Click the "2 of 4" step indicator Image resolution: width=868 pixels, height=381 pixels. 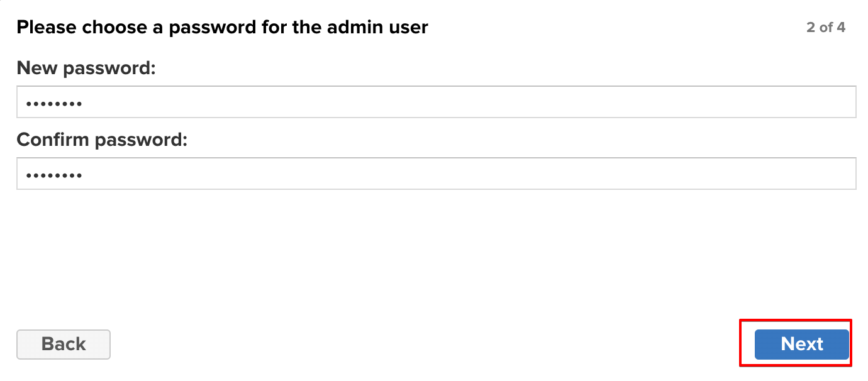[825, 28]
